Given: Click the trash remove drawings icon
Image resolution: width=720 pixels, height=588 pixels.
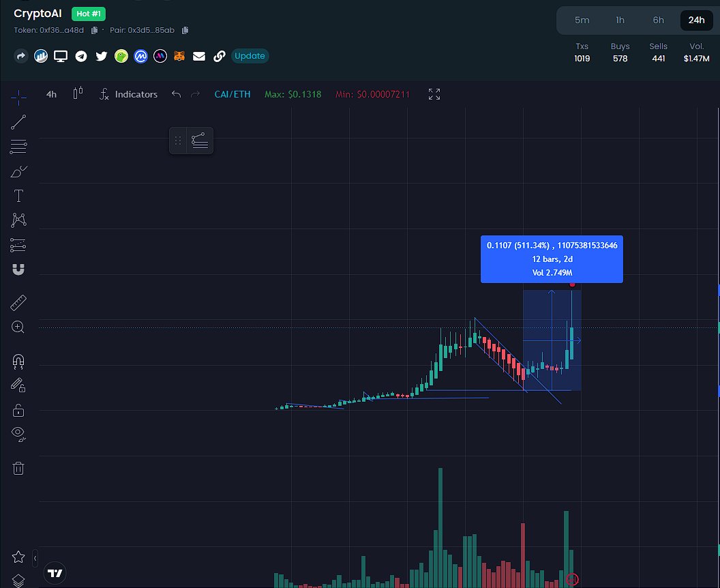Looking at the screenshot, I should (18, 468).
